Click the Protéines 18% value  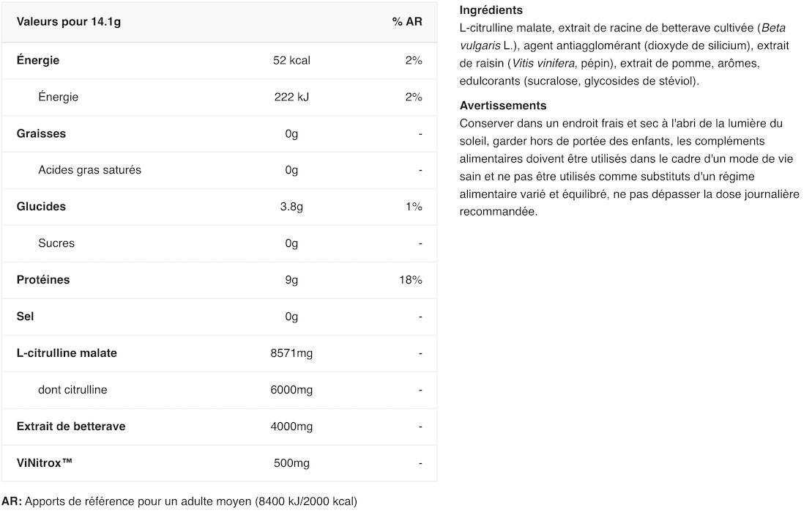411,280
